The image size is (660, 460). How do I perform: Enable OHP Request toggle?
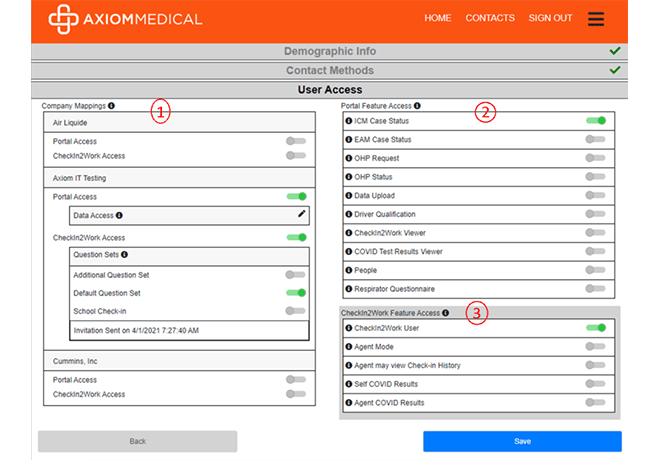595,158
